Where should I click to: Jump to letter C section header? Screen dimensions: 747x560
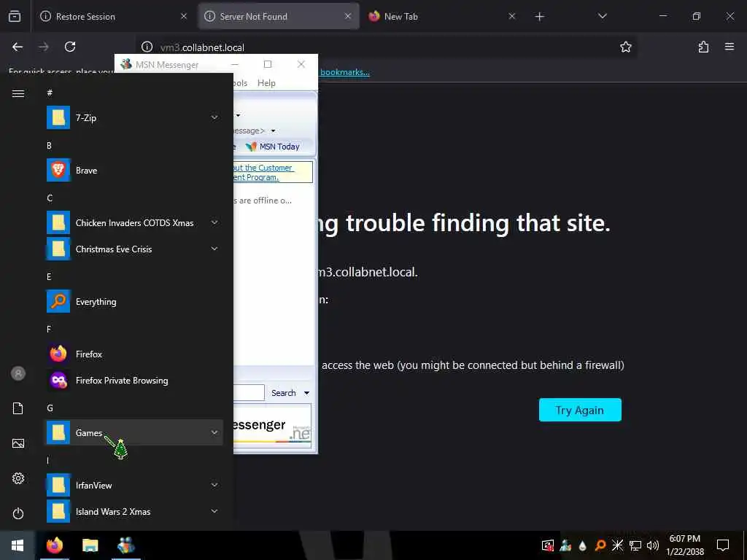(x=50, y=198)
